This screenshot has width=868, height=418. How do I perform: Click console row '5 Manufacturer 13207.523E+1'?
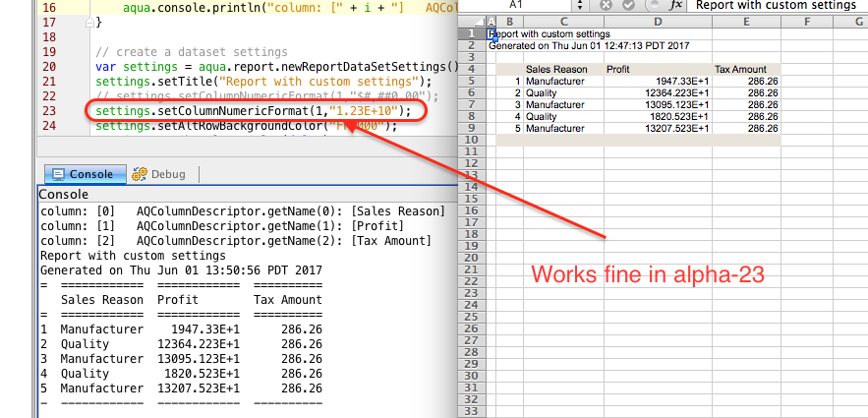181,388
